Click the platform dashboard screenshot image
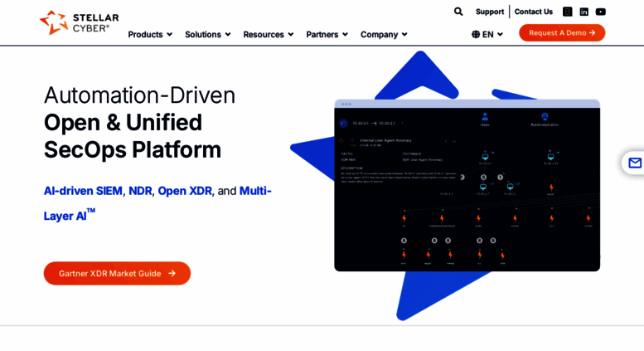The width and height of the screenshot is (644, 351). [x=467, y=185]
